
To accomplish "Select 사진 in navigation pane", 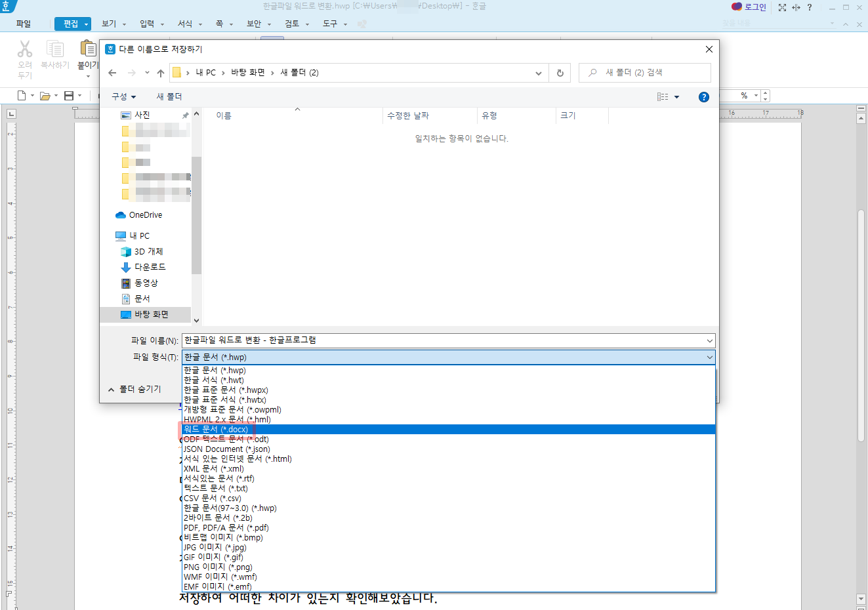I will click(142, 115).
